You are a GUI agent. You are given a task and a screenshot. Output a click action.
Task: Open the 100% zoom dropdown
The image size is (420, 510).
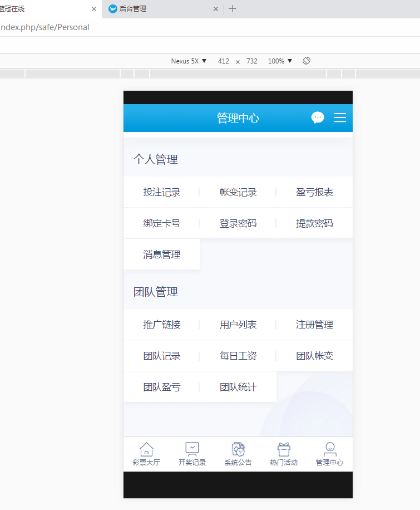280,61
